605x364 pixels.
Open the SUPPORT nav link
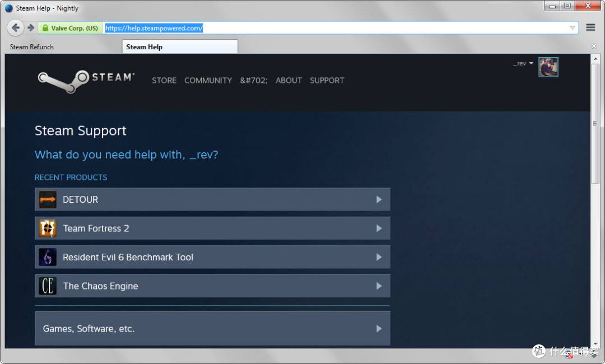(327, 80)
